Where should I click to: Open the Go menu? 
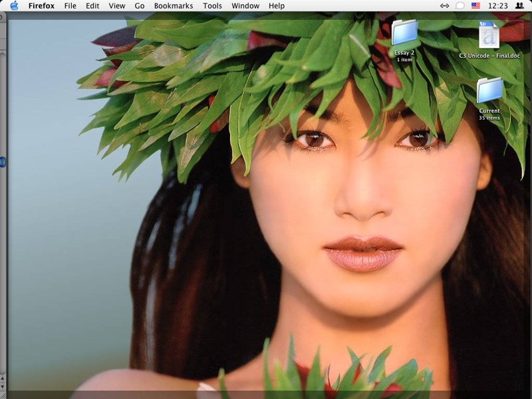140,6
